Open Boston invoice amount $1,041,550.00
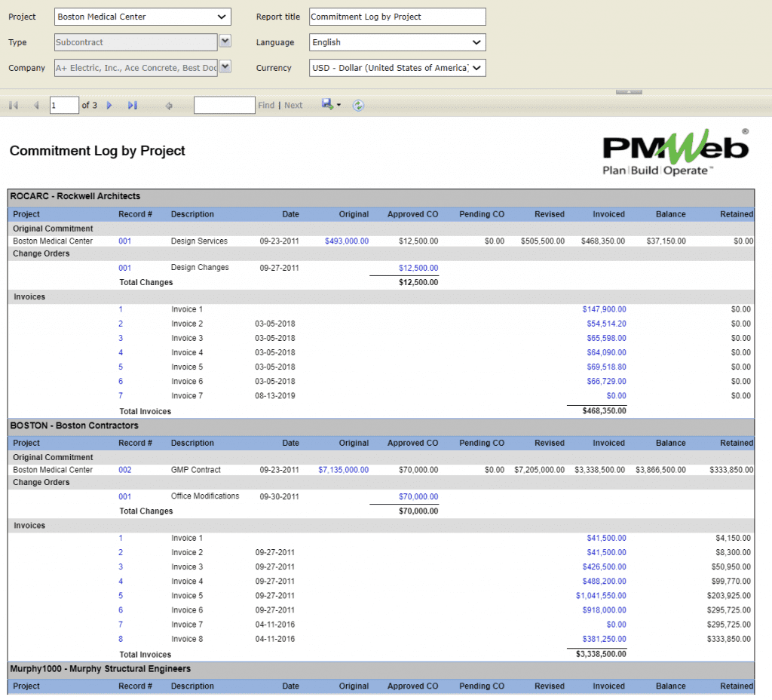The height and width of the screenshot is (700, 772). click(601, 596)
